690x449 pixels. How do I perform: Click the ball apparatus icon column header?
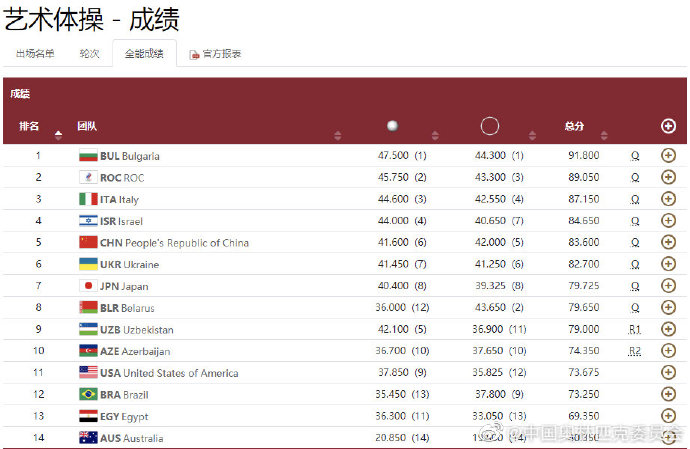pos(392,126)
